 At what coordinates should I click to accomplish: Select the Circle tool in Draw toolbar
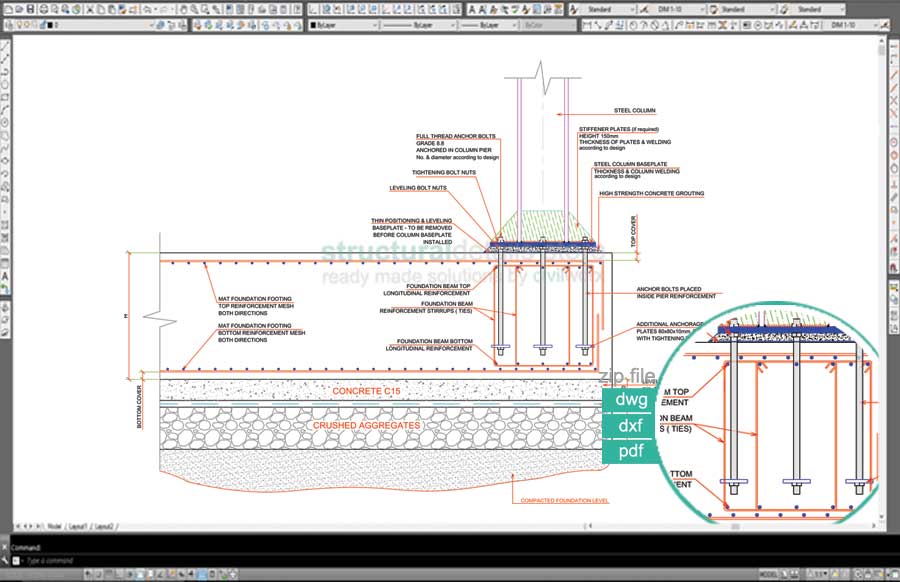pos(6,122)
